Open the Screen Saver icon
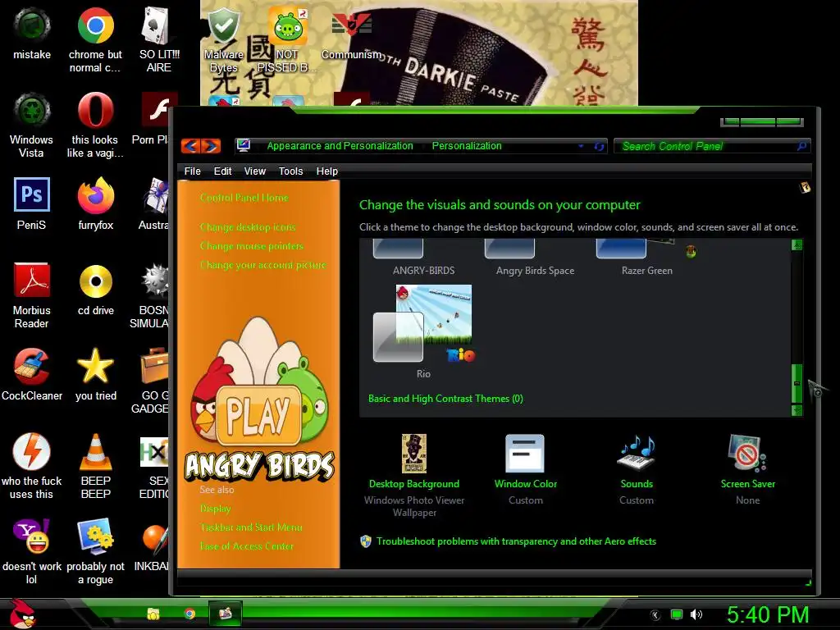Viewport: 840px width, 630px height. [x=747, y=453]
